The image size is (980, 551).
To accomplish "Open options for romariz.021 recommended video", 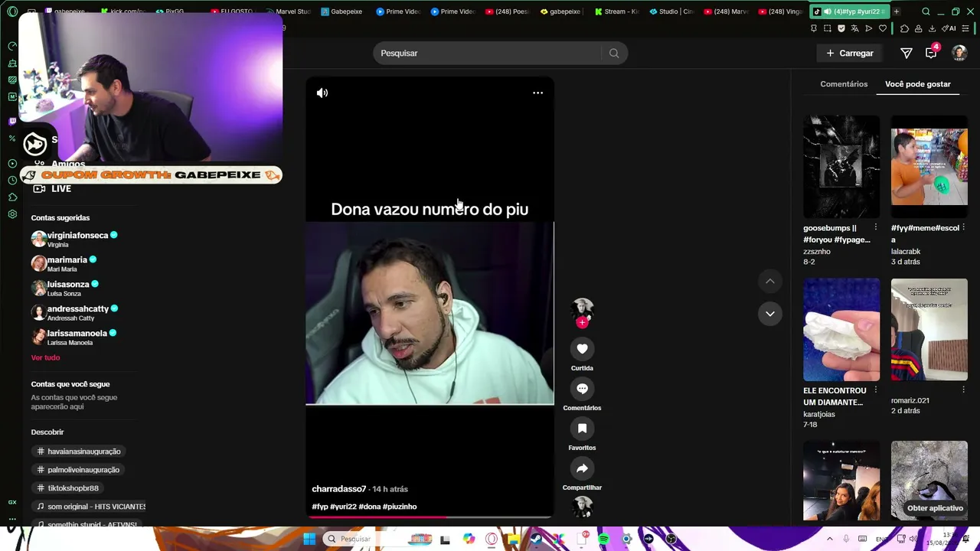I will point(963,391).
